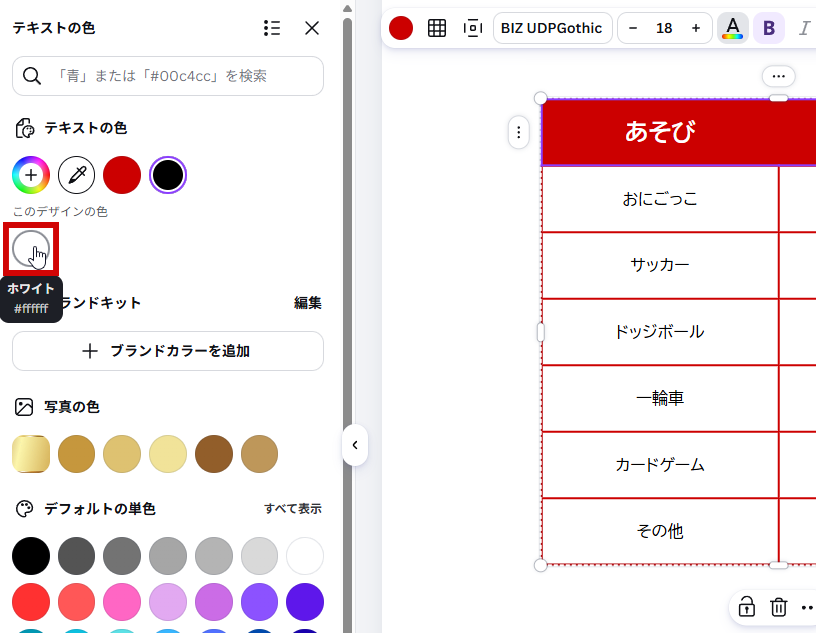Close the text color panel
The width and height of the screenshot is (816, 633).
(312, 28)
